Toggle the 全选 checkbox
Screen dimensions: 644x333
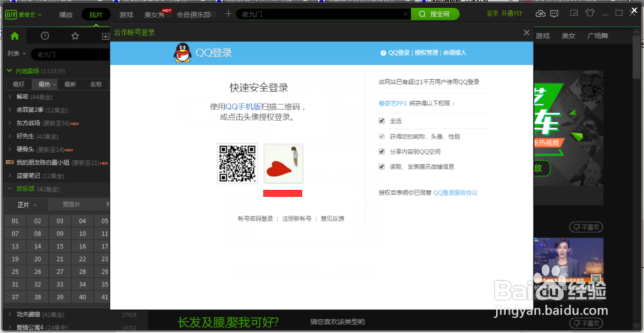point(381,120)
